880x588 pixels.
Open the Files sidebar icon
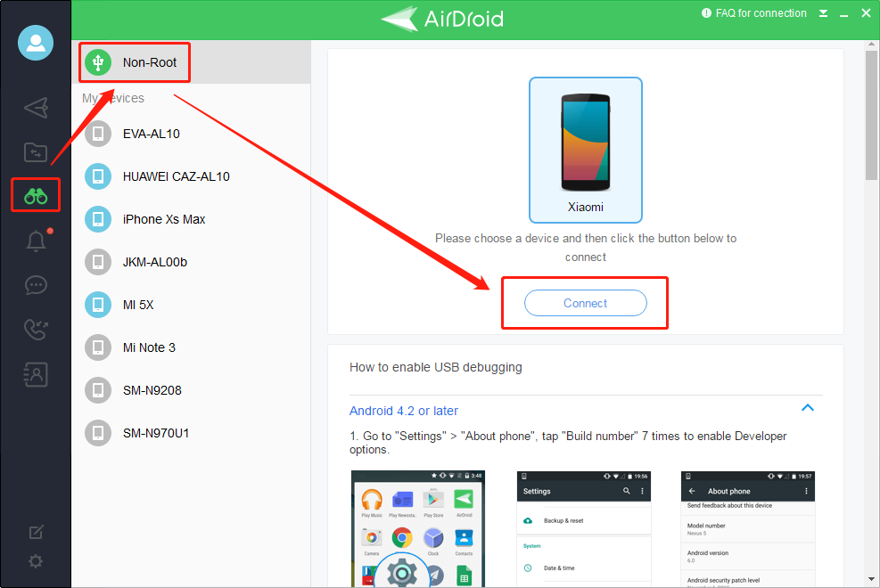click(x=36, y=151)
